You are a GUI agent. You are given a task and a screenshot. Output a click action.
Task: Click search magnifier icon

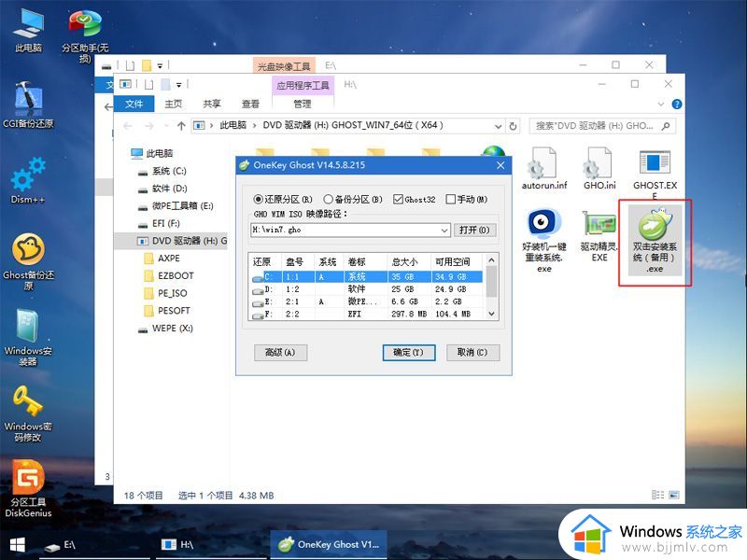(x=666, y=126)
